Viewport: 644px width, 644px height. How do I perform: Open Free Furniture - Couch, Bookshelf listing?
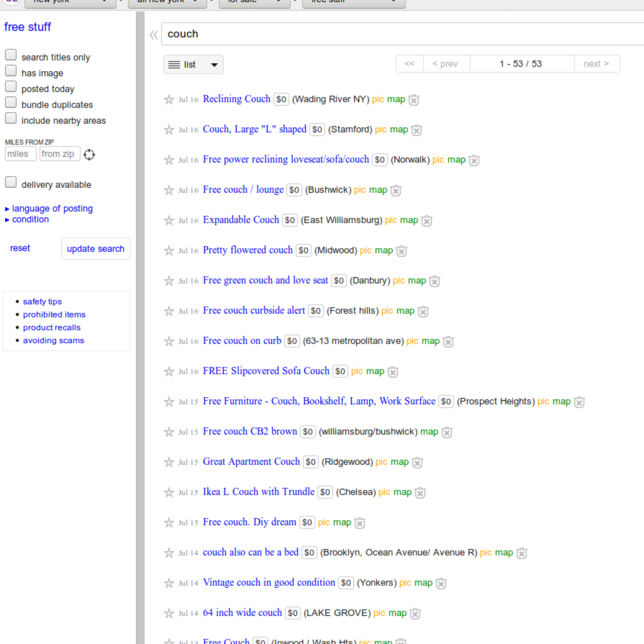[319, 401]
